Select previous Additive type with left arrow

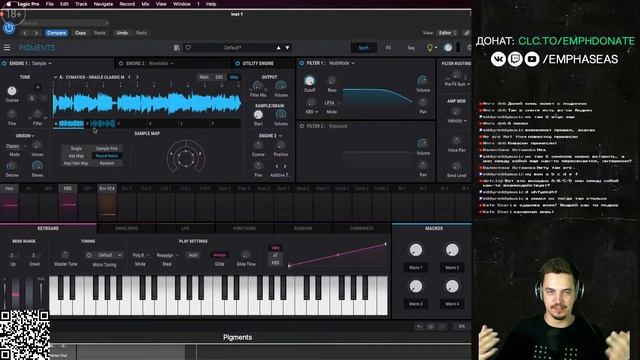click(277, 166)
